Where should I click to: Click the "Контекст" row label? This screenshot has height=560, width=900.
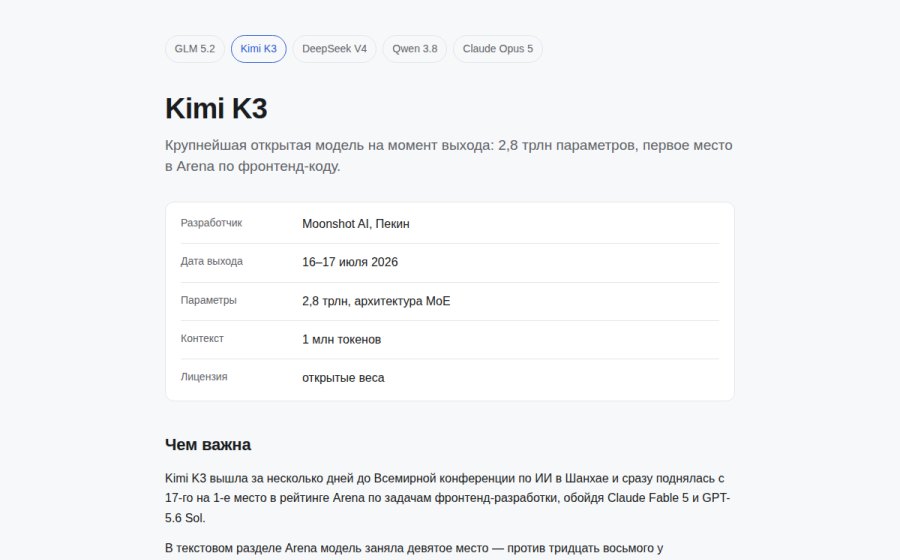(202, 339)
